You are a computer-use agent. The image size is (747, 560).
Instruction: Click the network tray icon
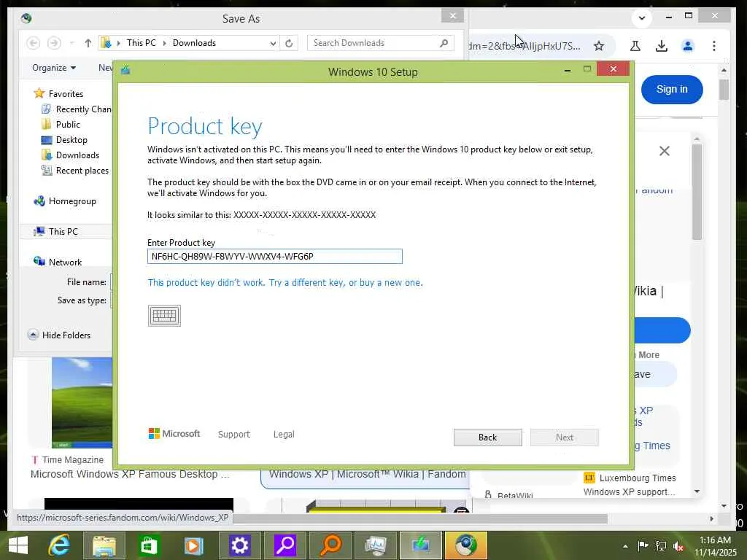(x=661, y=546)
